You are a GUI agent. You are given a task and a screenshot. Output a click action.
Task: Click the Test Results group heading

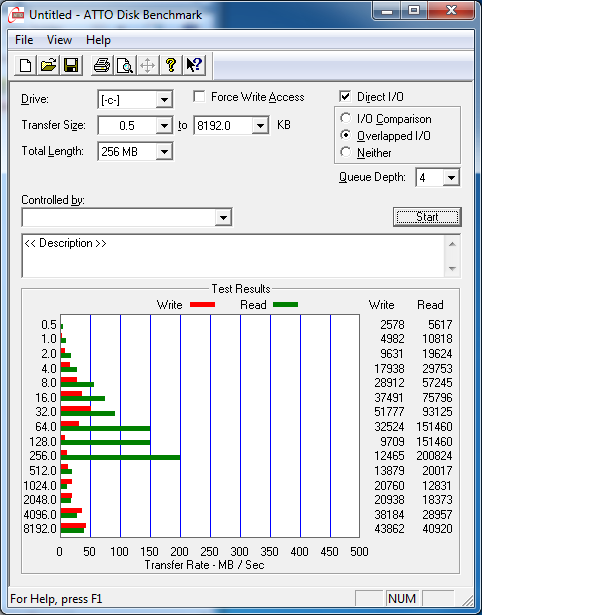click(x=241, y=289)
